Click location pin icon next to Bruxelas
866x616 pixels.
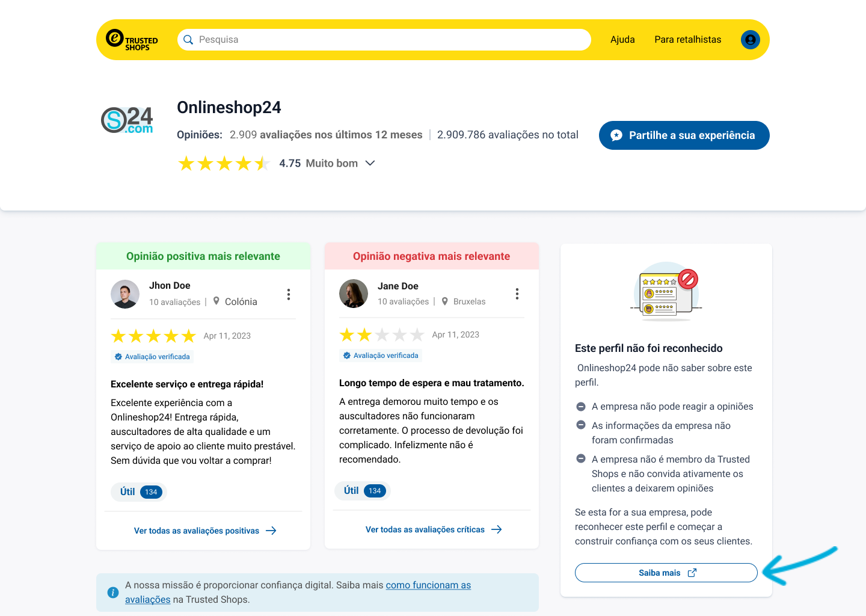(445, 301)
